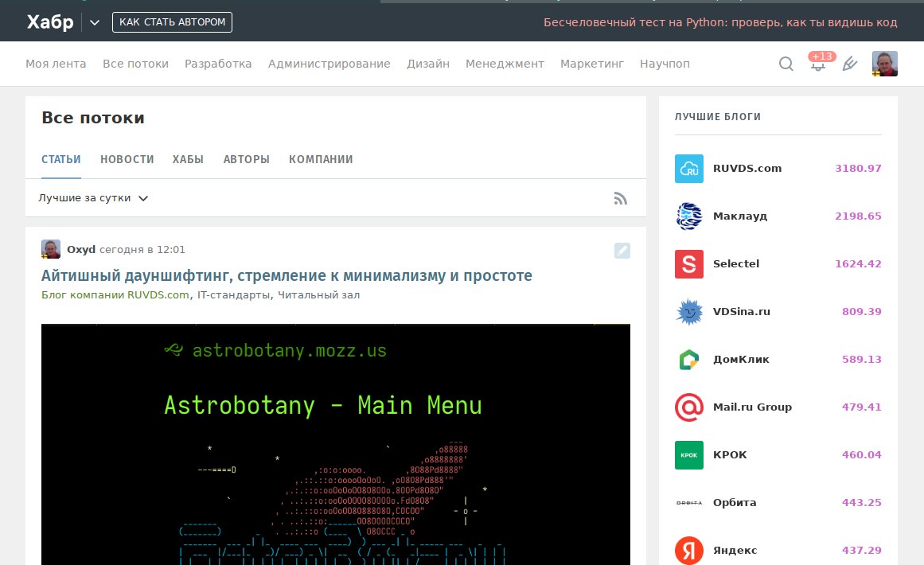Open ДомКлик blog name

[x=741, y=360]
